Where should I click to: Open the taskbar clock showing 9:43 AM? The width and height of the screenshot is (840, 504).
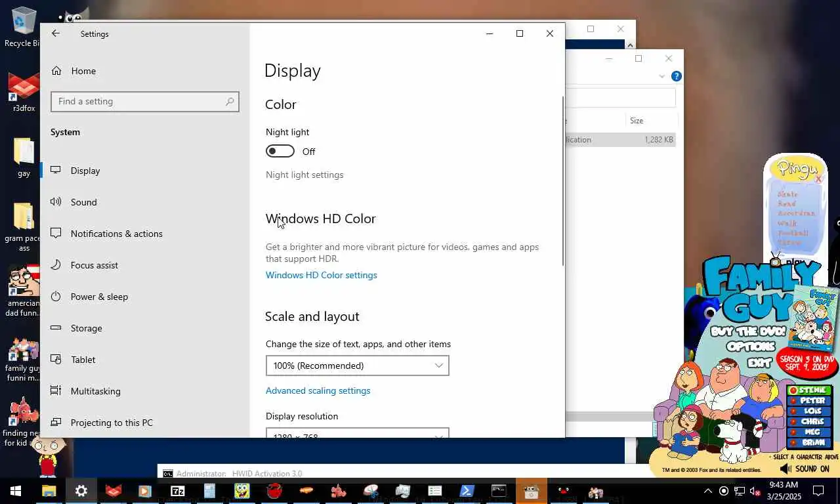(x=784, y=491)
